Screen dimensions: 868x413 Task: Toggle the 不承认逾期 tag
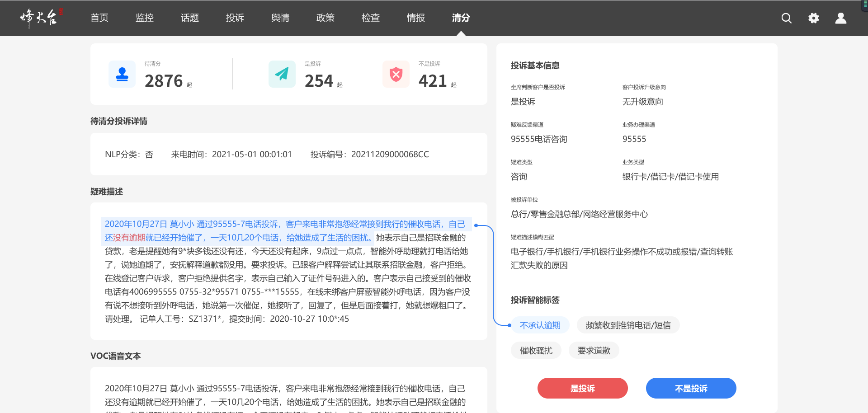[540, 325]
